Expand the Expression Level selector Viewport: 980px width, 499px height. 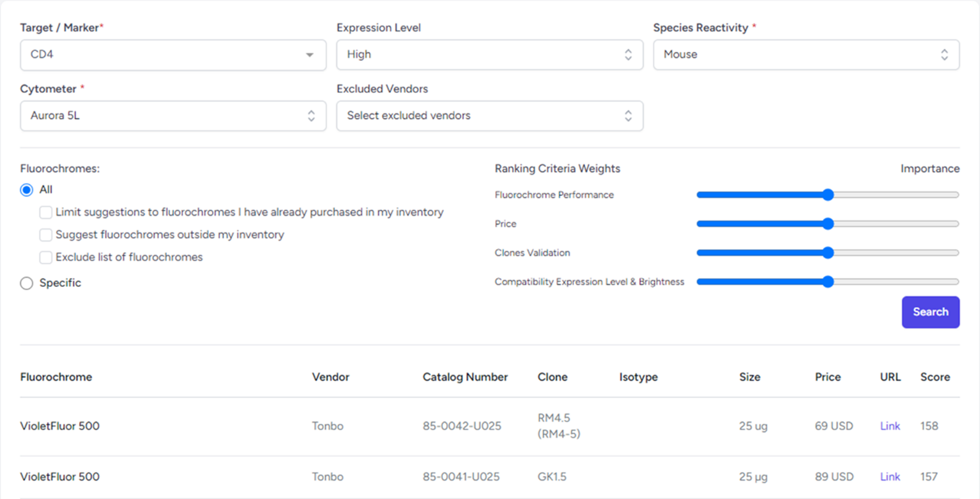click(489, 55)
